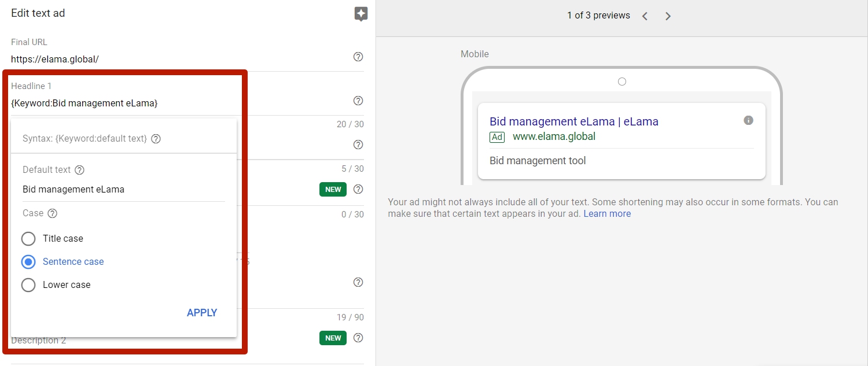The image size is (868, 366).
Task: Open the help icon for Final URL
Action: tap(358, 57)
